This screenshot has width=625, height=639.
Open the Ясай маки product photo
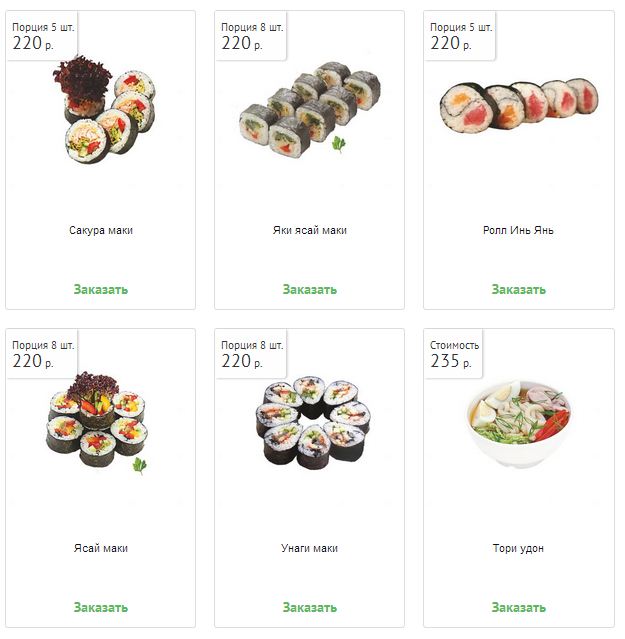coord(97,422)
